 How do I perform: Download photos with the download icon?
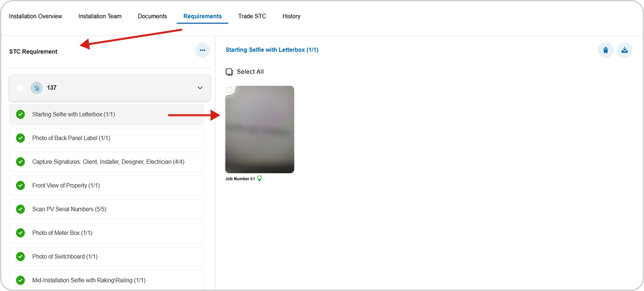tap(624, 50)
